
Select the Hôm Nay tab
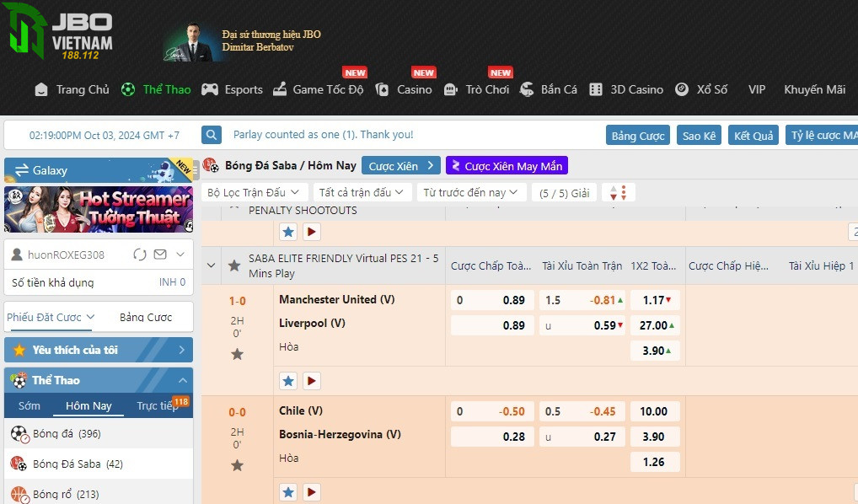click(88, 405)
